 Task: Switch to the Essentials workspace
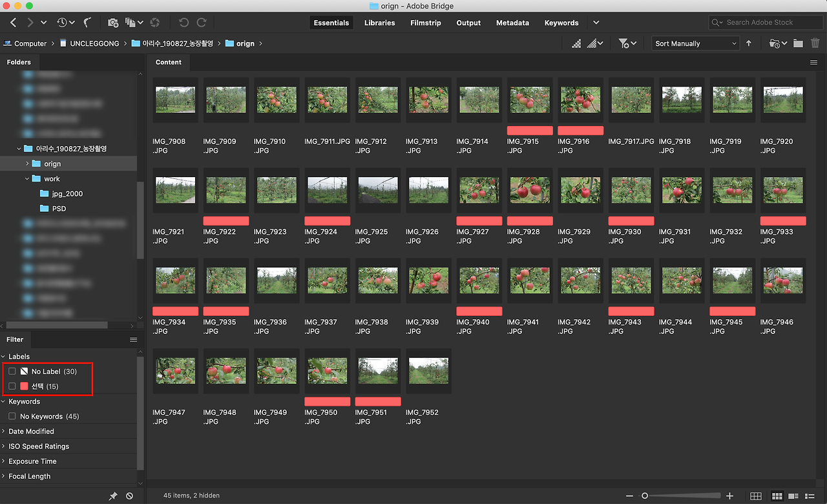[331, 23]
